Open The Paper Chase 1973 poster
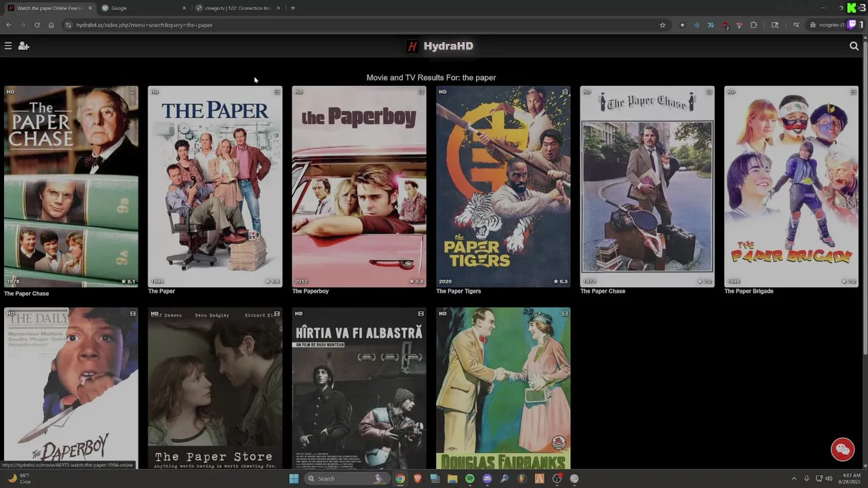The image size is (868, 488). (x=647, y=186)
